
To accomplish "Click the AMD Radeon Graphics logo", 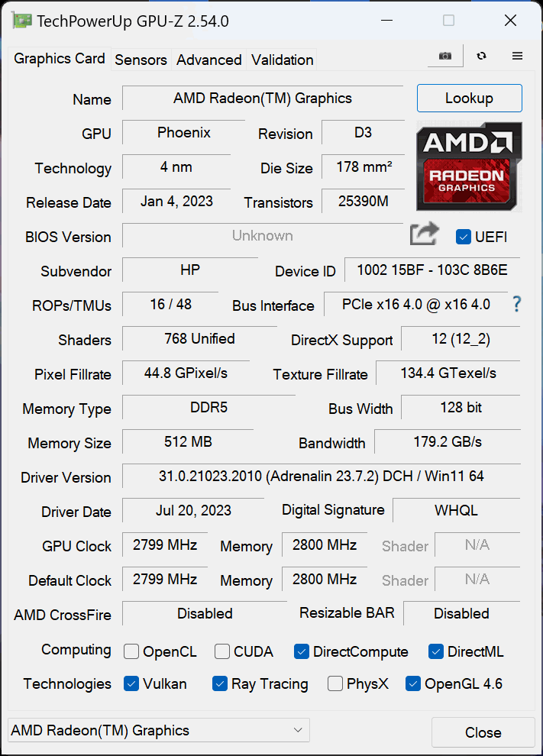I will pyautogui.click(x=469, y=166).
